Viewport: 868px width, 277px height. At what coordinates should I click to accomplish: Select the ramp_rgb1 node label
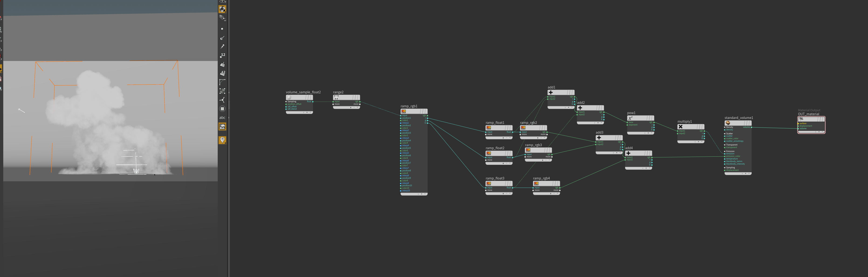409,106
